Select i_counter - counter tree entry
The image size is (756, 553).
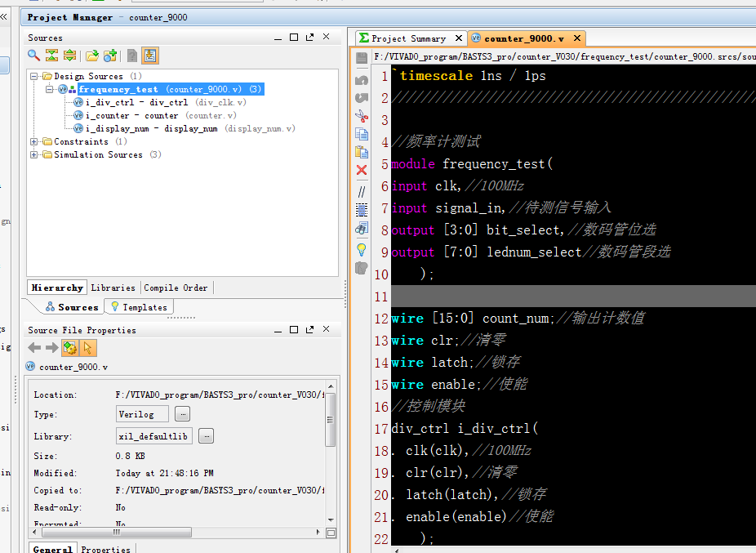point(161,115)
